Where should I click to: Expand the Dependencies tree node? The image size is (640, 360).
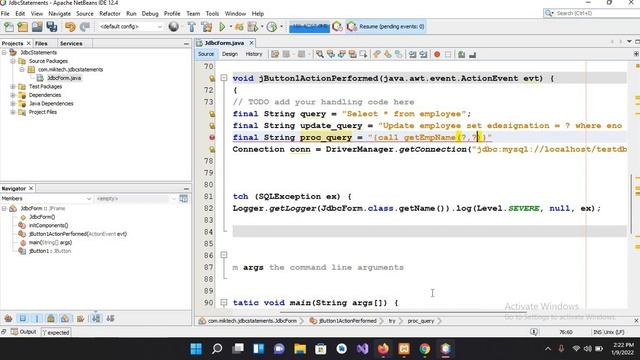(x=13, y=95)
